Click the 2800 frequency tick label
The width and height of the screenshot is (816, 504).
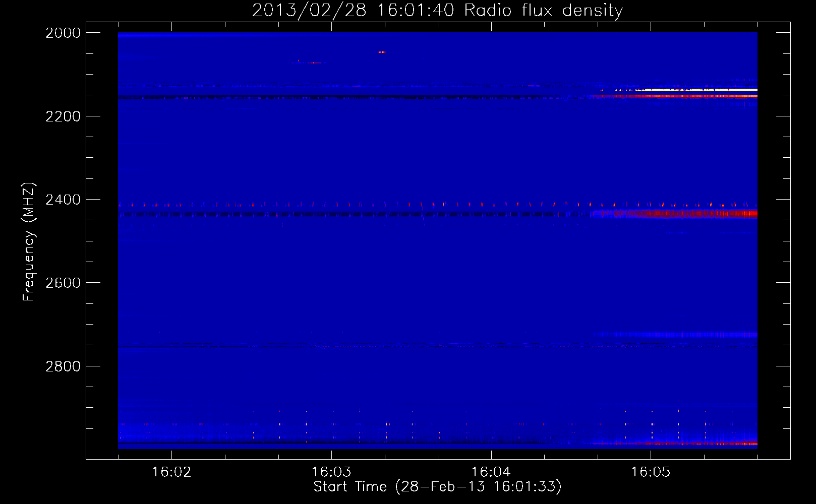(x=63, y=366)
